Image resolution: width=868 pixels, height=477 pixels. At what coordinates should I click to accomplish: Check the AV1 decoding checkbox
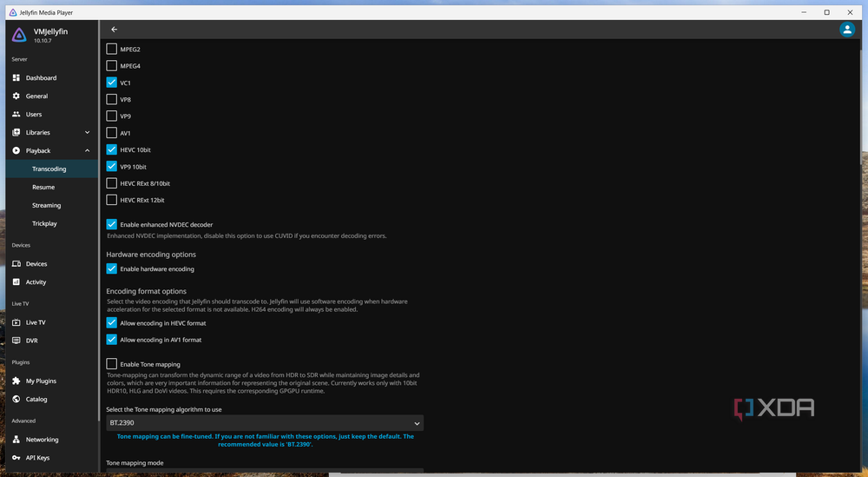(x=111, y=133)
